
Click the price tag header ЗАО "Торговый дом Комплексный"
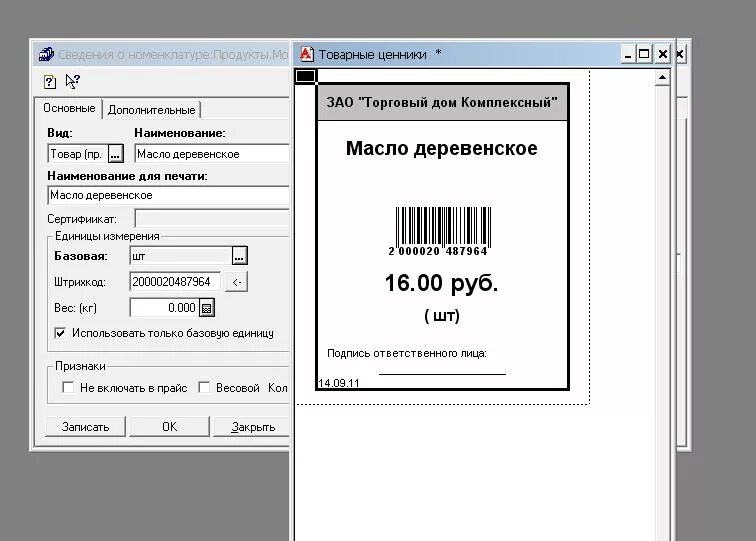[x=442, y=102]
